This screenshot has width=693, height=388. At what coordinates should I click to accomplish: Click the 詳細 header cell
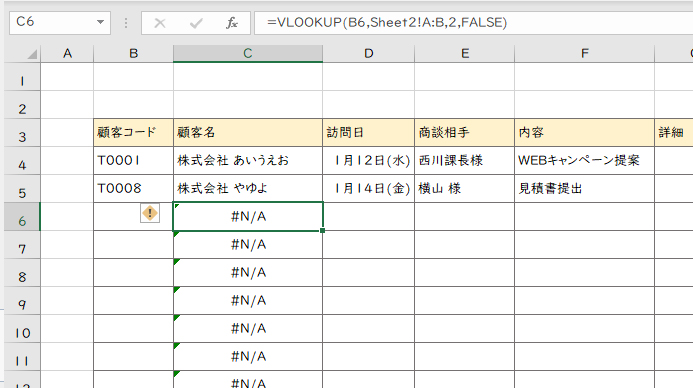coord(674,133)
